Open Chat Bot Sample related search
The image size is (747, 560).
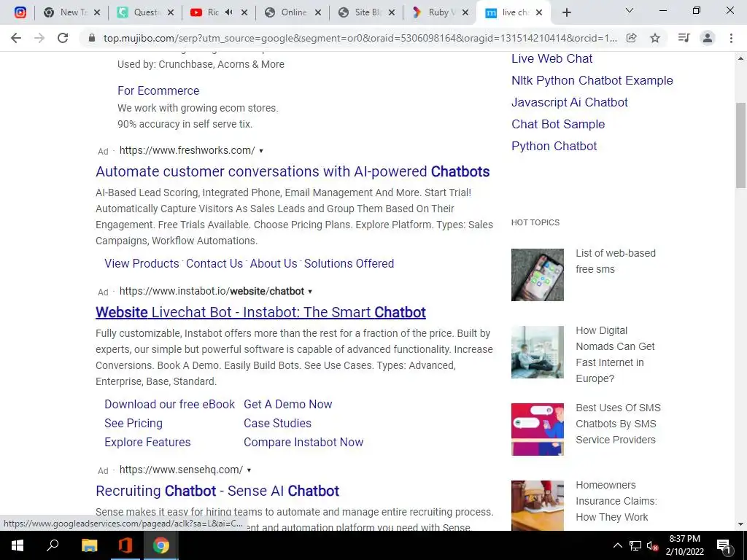pos(558,124)
